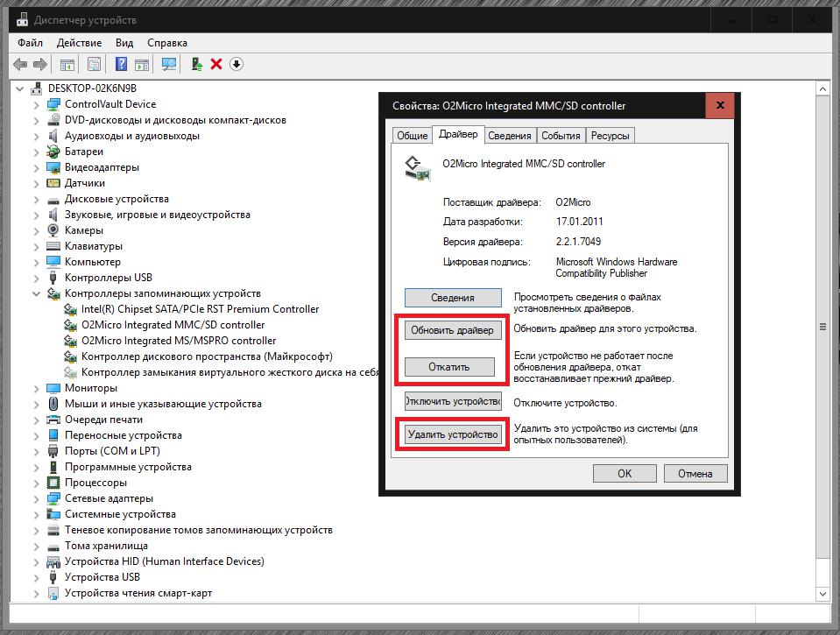Click the DVD-дисководы disc icon
Image resolution: width=840 pixels, height=635 pixels.
[53, 120]
